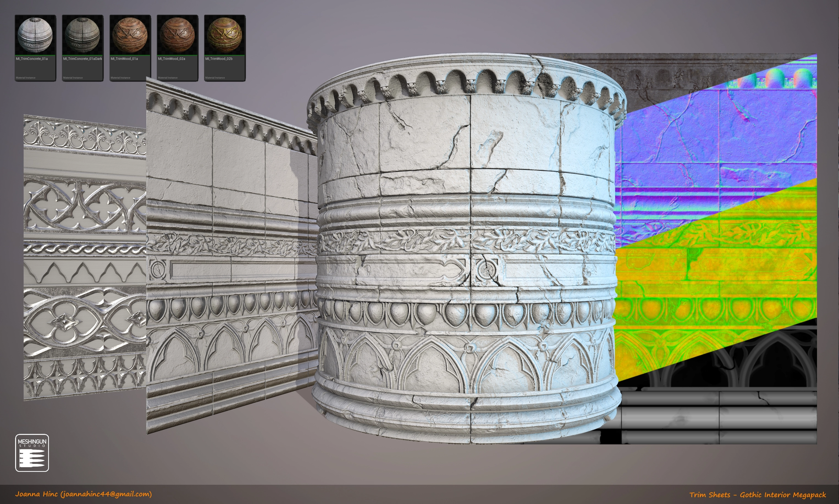This screenshot has height=504, width=839.
Task: Click the MI_TrimConcrete_01a name label
Action: pyautogui.click(x=32, y=59)
